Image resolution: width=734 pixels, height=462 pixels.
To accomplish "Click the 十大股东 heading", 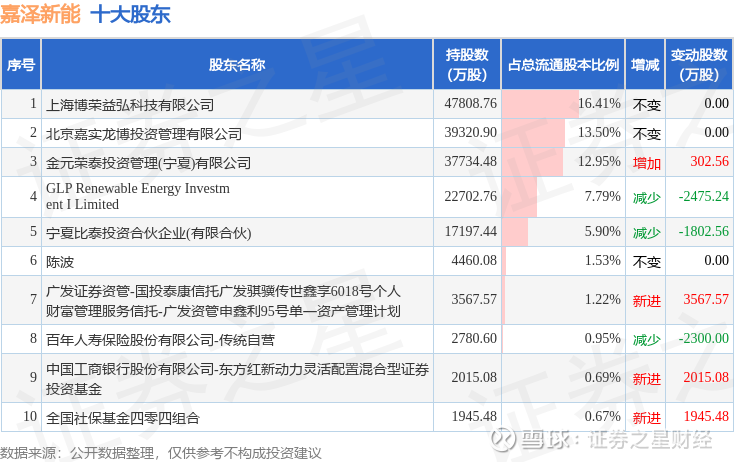I will coord(130,14).
